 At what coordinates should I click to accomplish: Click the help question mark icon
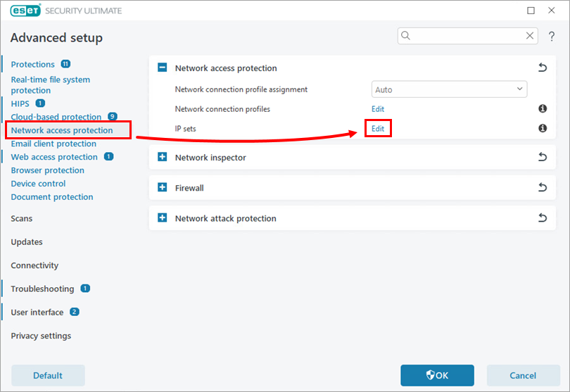(x=552, y=37)
